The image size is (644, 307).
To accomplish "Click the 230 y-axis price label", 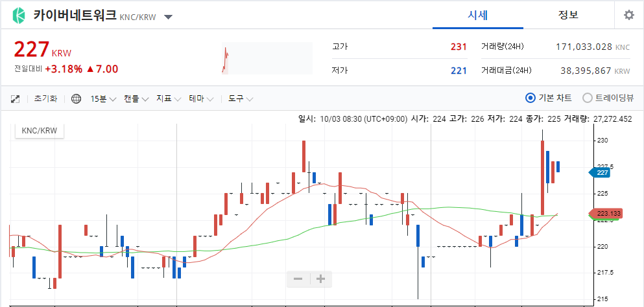I will point(603,141).
